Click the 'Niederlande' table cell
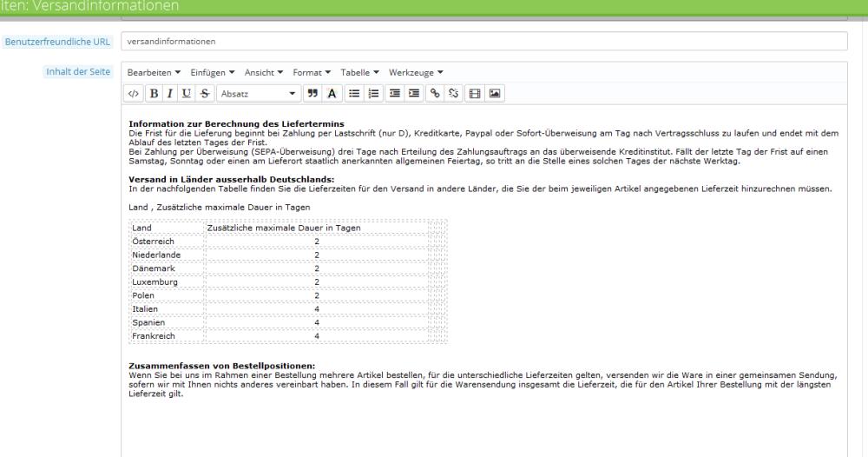Viewport: 868px width, 457px height. [x=168, y=255]
